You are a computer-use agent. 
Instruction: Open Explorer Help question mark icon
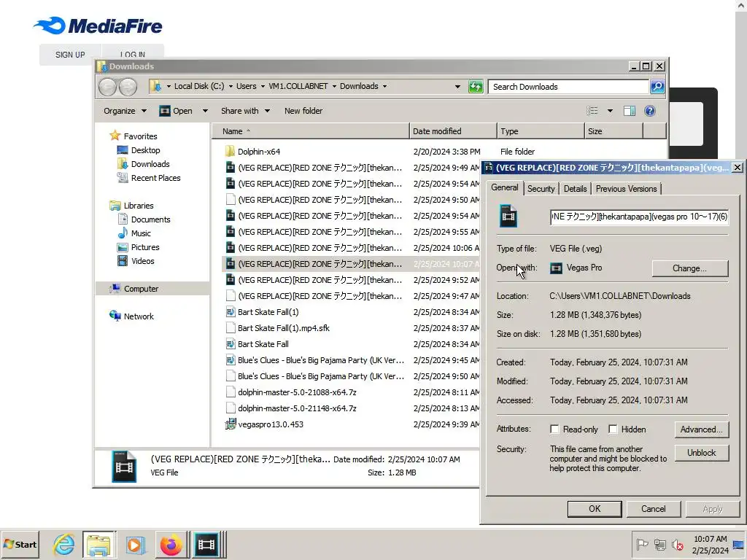[650, 111]
